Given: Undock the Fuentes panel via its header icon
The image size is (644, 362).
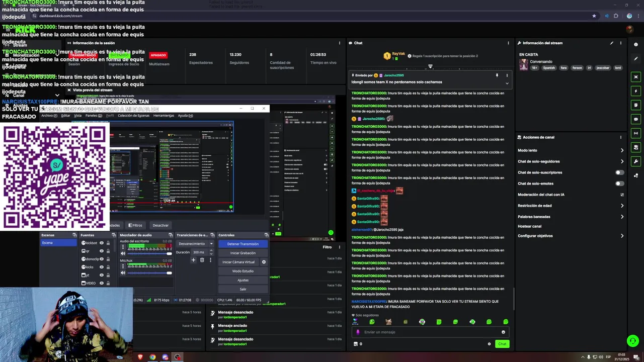Looking at the screenshot, I should 114,235.
